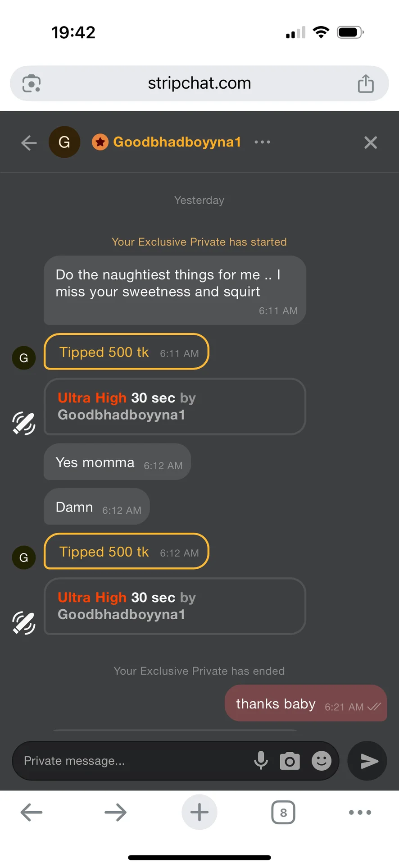Go back with browser back arrow

click(32, 812)
